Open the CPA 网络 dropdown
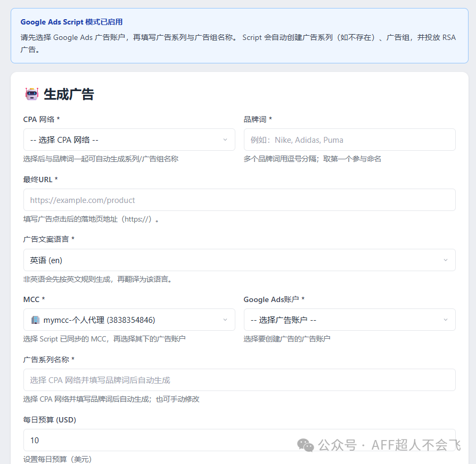Image resolution: width=476 pixels, height=464 pixels. pos(129,140)
